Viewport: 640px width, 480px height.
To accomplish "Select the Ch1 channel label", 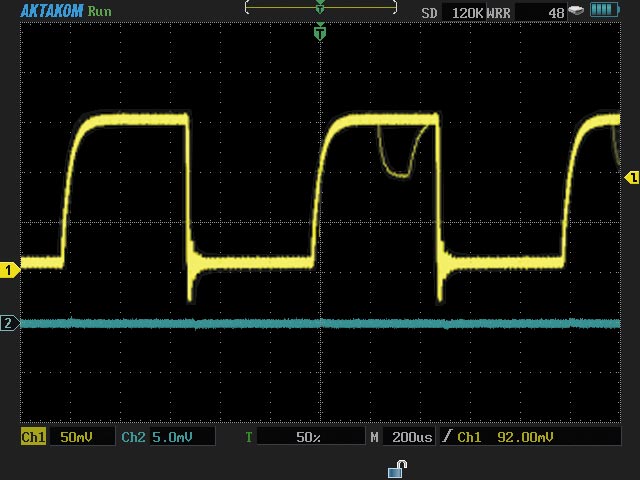I will pos(34,437).
